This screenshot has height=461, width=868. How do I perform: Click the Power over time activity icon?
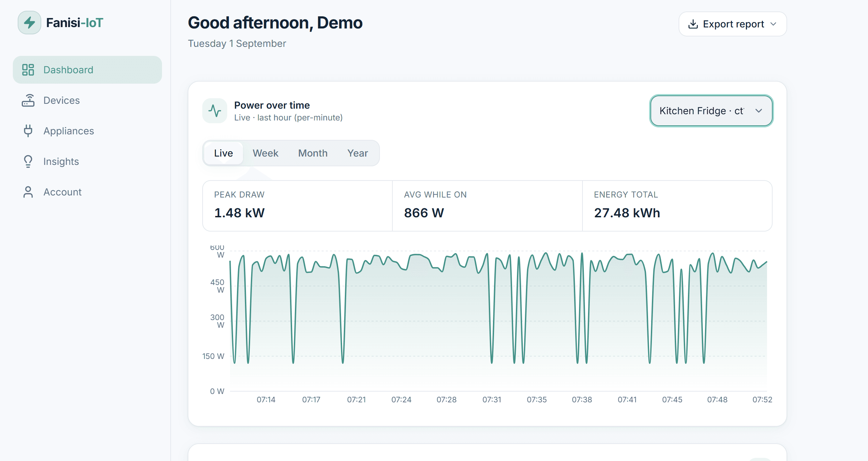[x=215, y=111]
